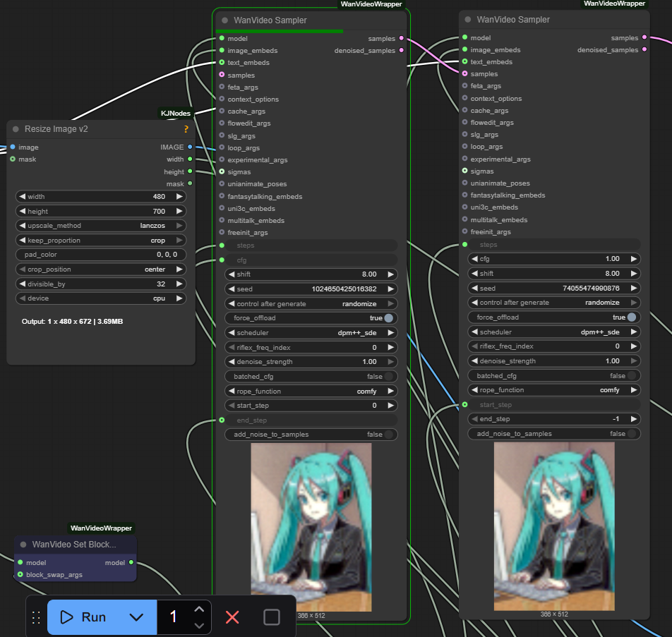This screenshot has height=637, width=672.
Task: Increase cfg value in right WanVideo Sampler
Action: 634,259
